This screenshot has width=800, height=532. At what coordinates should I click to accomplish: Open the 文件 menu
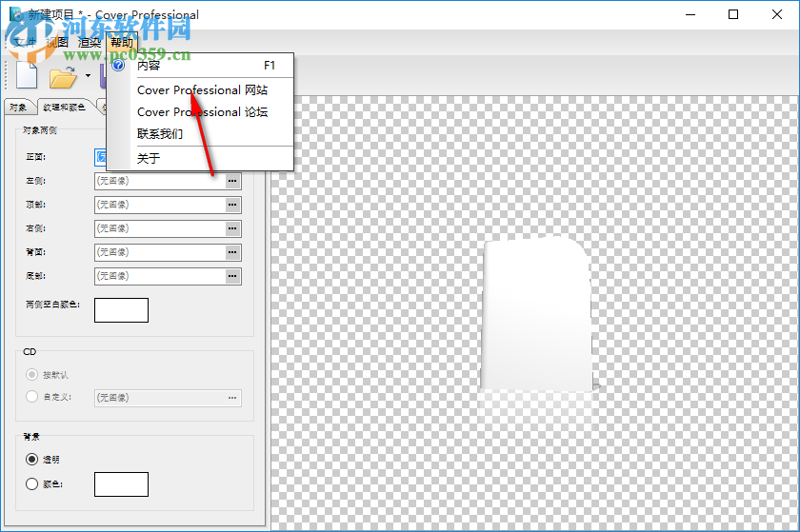[x=24, y=42]
